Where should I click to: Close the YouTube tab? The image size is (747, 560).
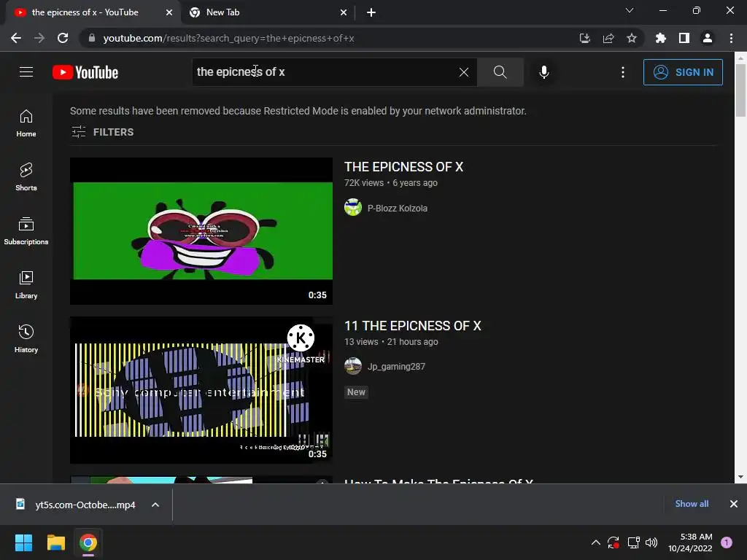pyautogui.click(x=169, y=12)
